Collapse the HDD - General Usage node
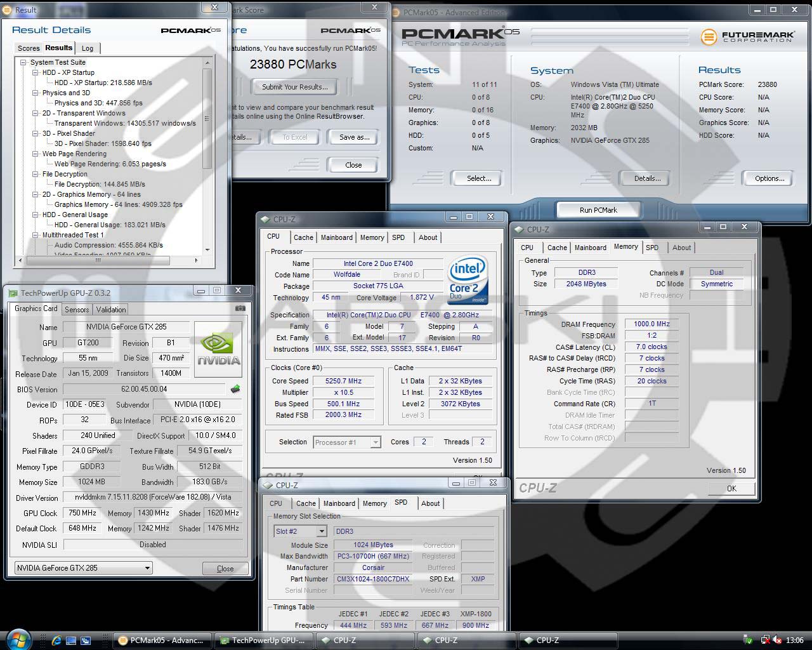This screenshot has width=812, height=650. point(36,215)
